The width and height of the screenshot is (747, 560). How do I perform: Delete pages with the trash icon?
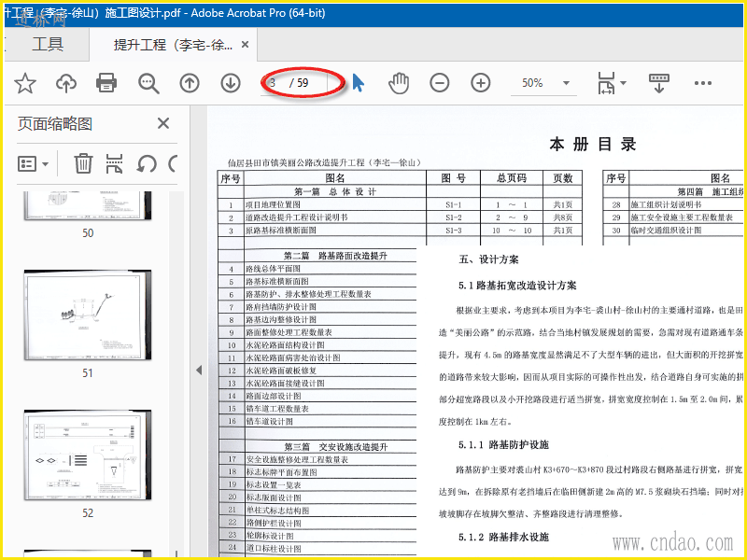(x=83, y=164)
